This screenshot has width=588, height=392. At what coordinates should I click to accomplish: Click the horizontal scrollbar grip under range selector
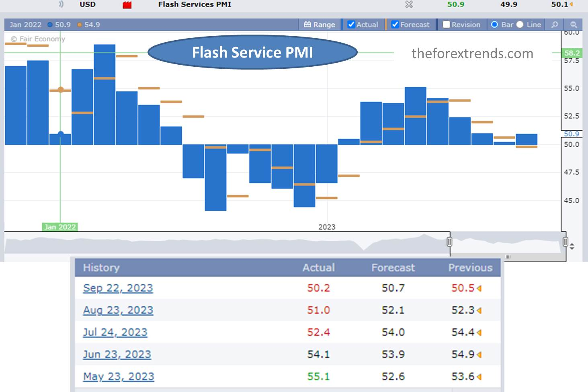tap(508, 257)
